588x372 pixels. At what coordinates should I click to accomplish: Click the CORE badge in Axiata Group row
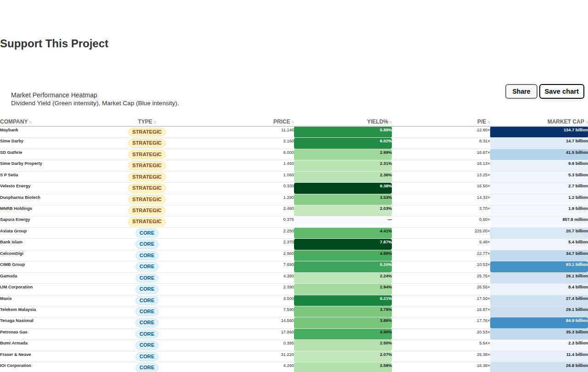[x=147, y=233]
